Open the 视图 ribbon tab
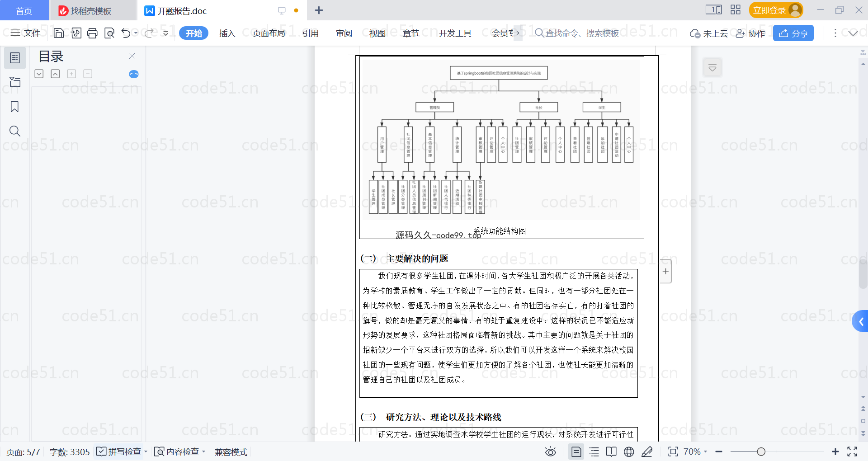Viewport: 868px width, 461px height. click(x=377, y=33)
